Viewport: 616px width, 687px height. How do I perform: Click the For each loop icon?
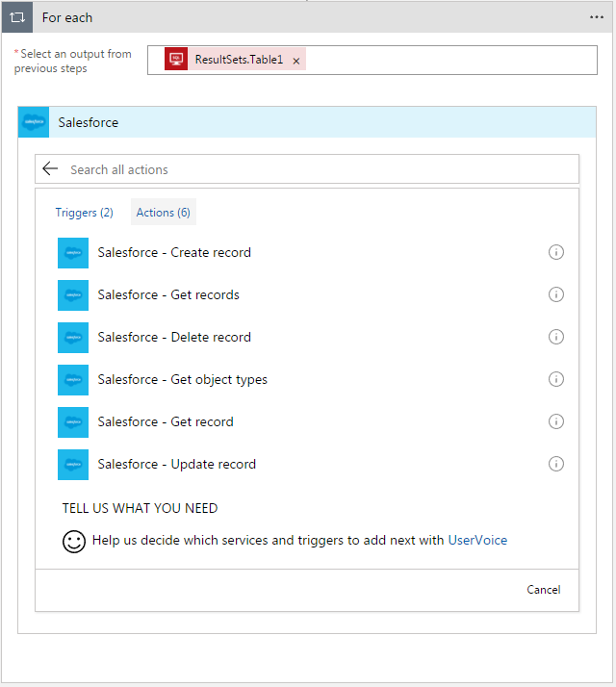17,17
